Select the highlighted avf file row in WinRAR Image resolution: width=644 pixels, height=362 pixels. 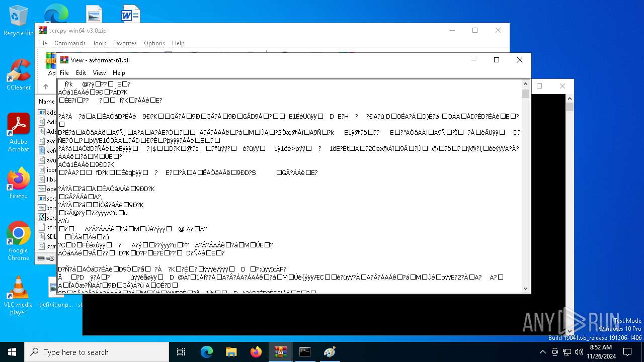47,151
